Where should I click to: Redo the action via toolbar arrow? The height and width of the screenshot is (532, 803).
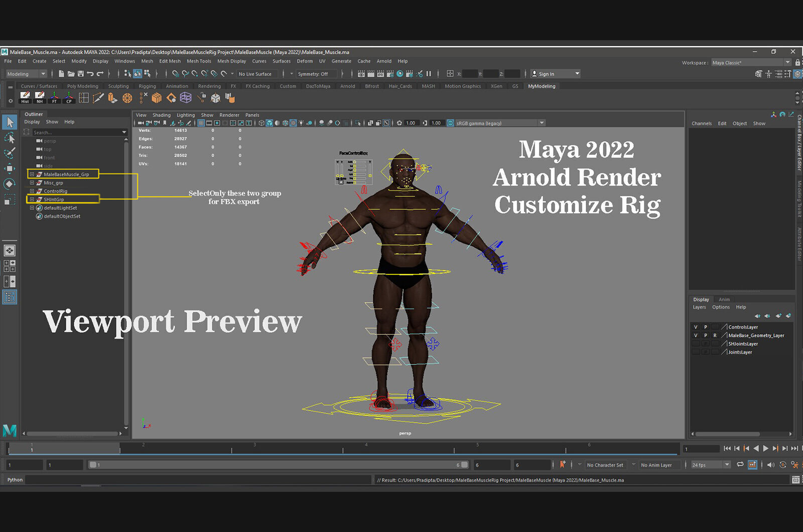pos(100,74)
